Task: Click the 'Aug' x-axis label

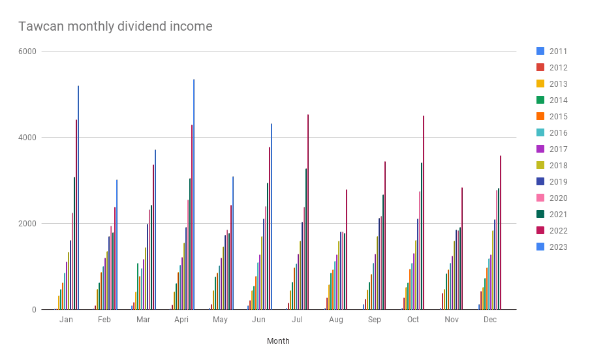Action: click(x=336, y=320)
